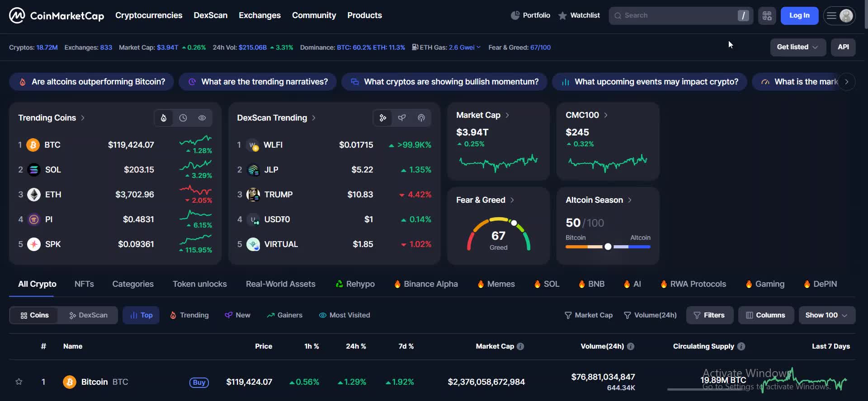Open the hamburger profile menu
868x401 pixels.
point(839,16)
